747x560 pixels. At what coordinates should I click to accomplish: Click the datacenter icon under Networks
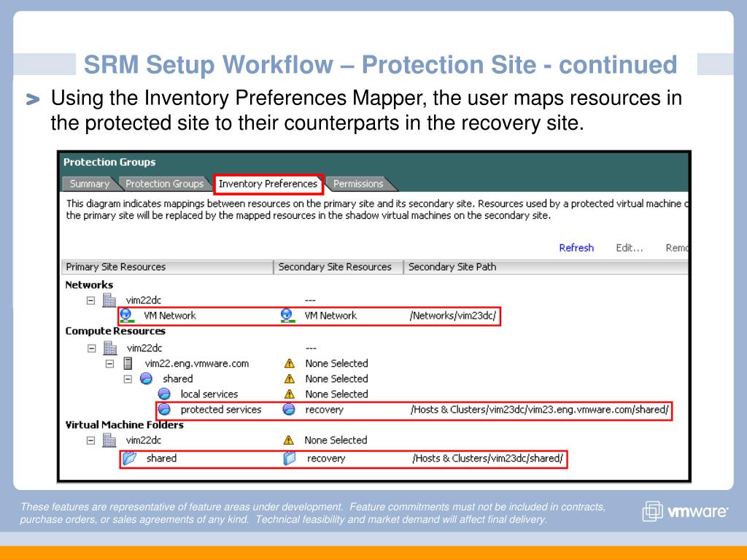109,300
